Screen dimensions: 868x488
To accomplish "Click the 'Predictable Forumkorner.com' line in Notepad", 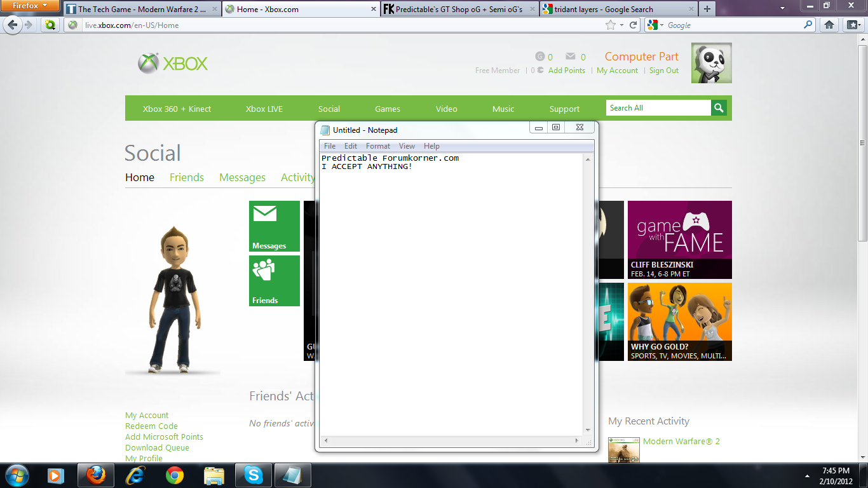I will (x=390, y=158).
